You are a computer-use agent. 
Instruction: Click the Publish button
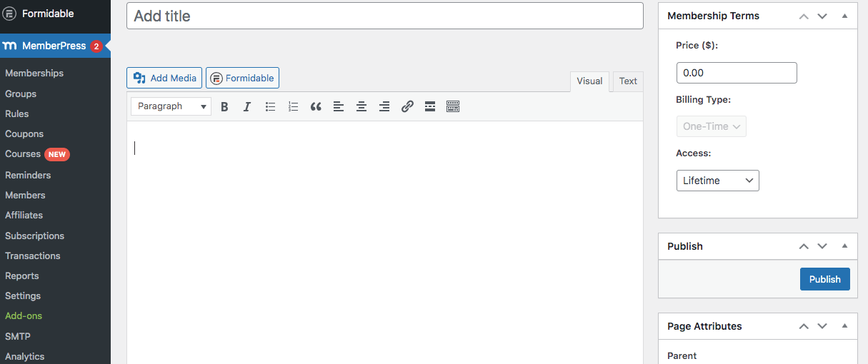pyautogui.click(x=825, y=279)
